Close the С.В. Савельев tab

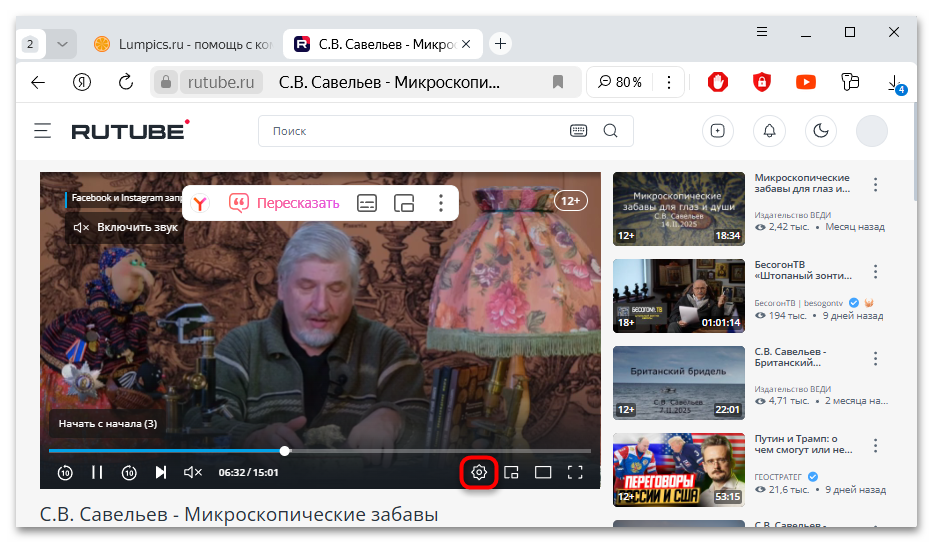pos(466,44)
